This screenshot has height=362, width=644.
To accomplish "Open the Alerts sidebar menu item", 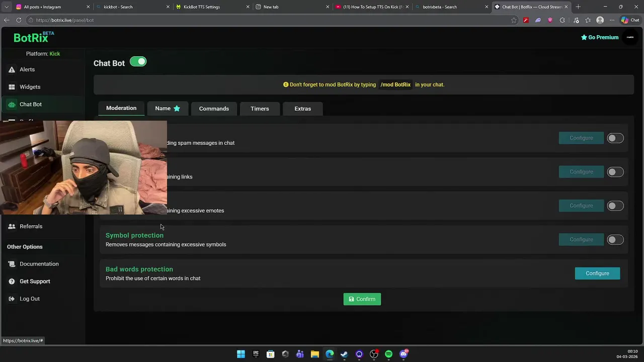I will [42, 69].
